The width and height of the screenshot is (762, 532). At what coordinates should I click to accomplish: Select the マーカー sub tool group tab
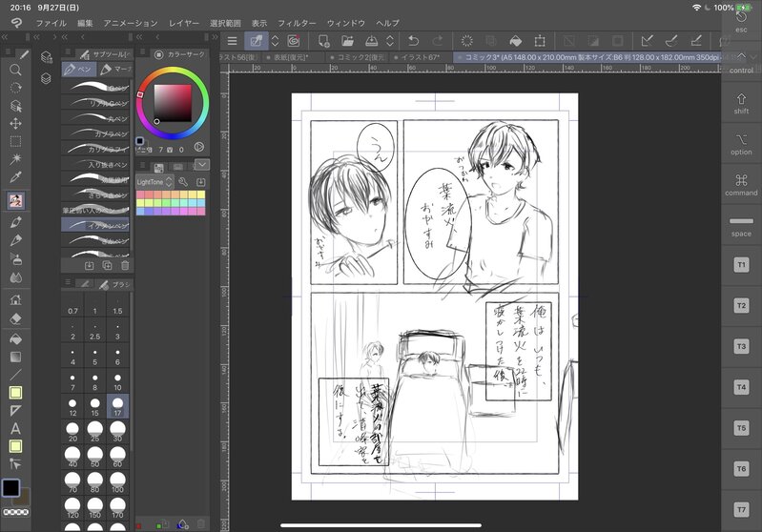tap(114, 70)
